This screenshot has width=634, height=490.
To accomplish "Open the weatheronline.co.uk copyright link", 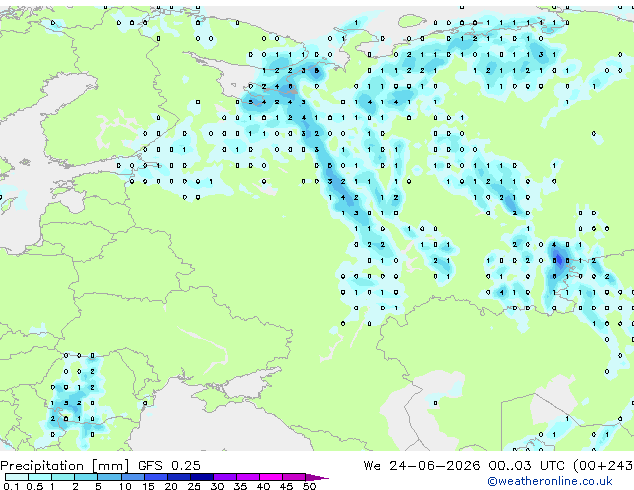I will 550,481.
